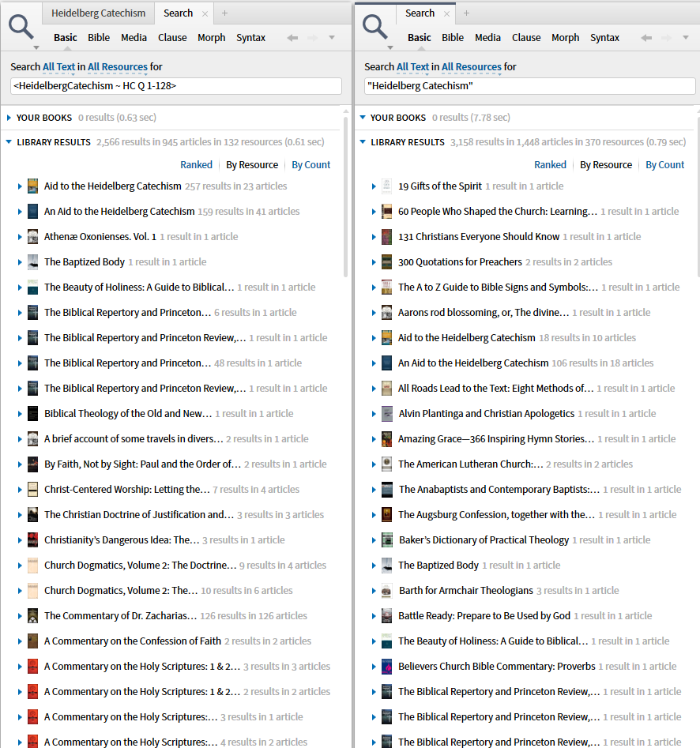700x748 pixels.
Task: Click right search field containing "Heidelberg Catechism"
Action: click(x=529, y=86)
